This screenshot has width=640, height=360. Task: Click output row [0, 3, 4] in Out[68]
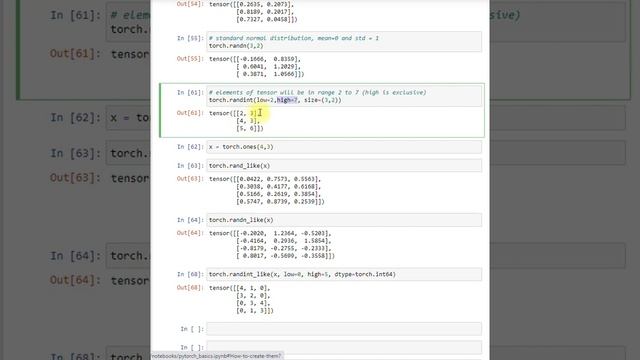(x=253, y=303)
